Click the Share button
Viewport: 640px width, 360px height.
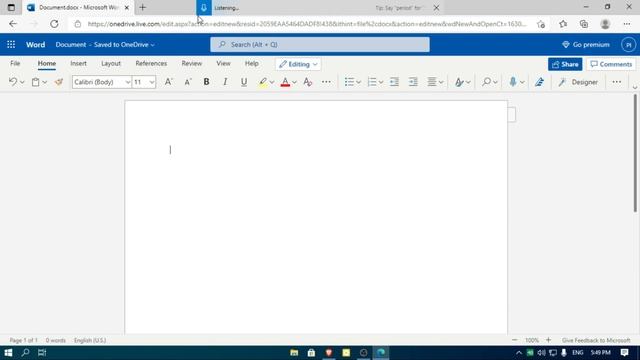tap(565, 64)
